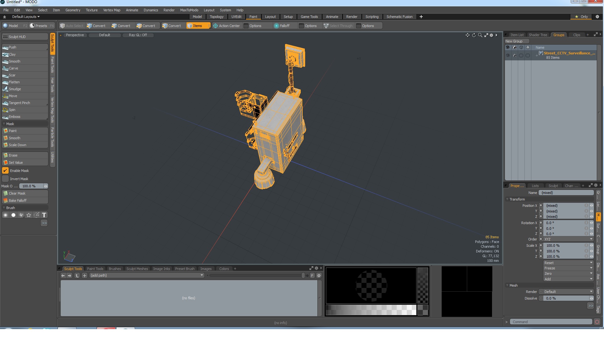The height and width of the screenshot is (364, 604).
Task: Open Render Default dropdown
Action: tap(568, 292)
